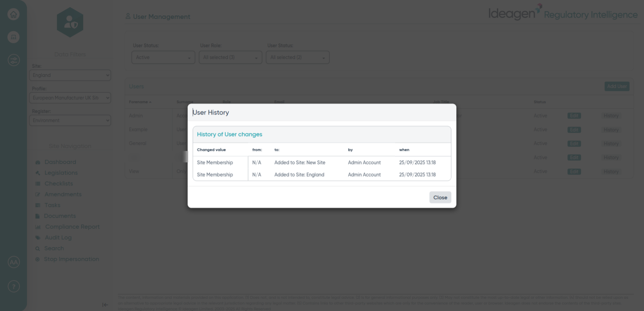This screenshot has height=311, width=644.
Task: Click the Add User button
Action: pos(617,86)
